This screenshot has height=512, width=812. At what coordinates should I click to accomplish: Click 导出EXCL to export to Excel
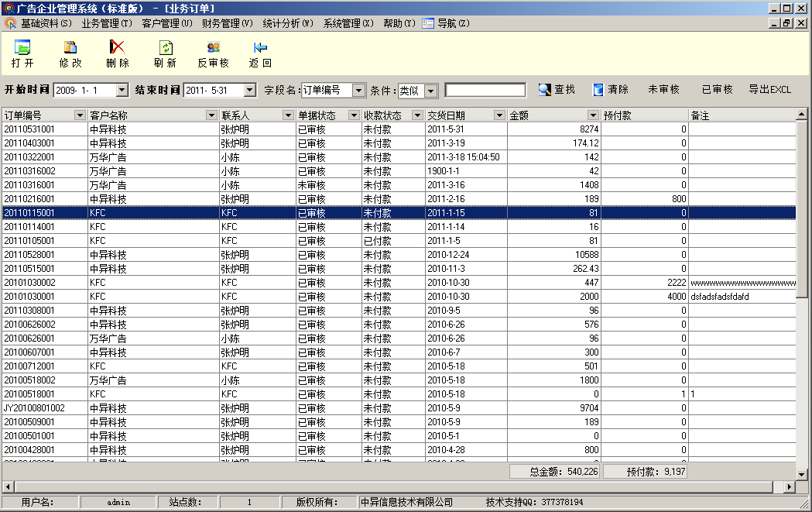click(770, 90)
